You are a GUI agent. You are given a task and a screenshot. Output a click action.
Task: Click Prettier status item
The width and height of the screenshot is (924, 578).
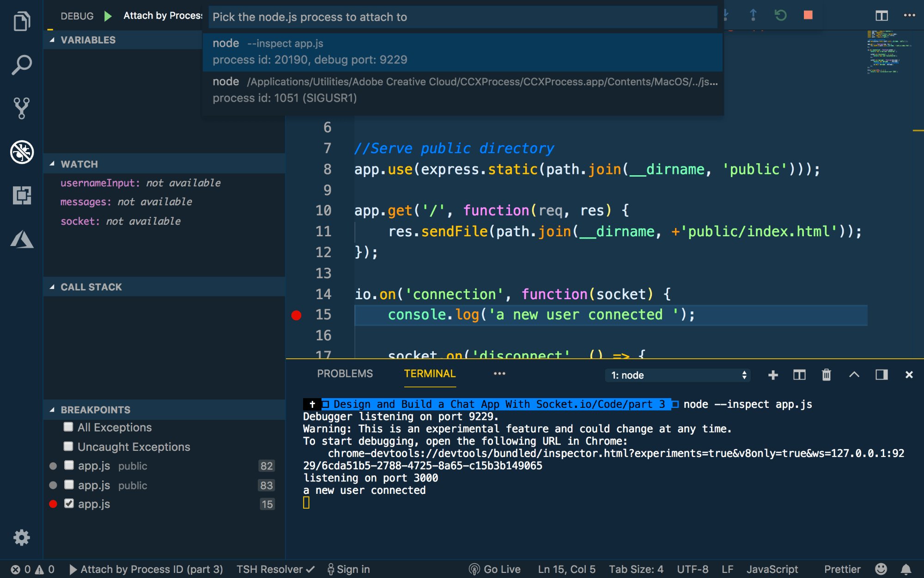[842, 569]
